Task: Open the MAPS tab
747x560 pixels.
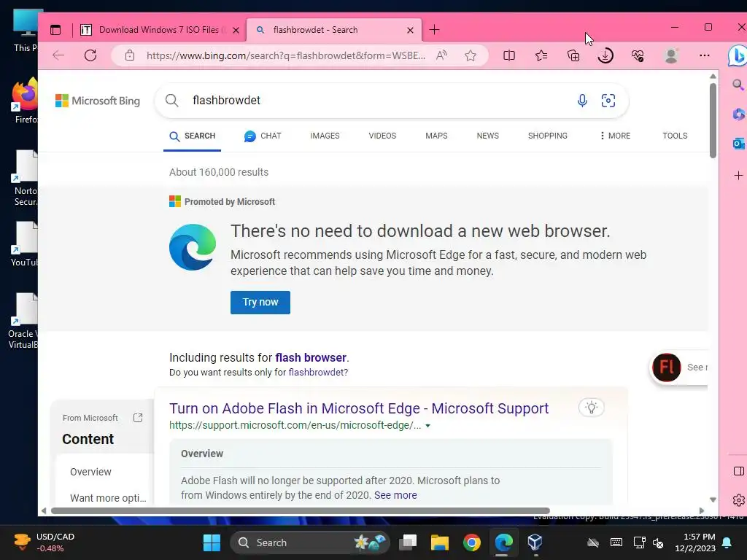Action: tap(436, 136)
